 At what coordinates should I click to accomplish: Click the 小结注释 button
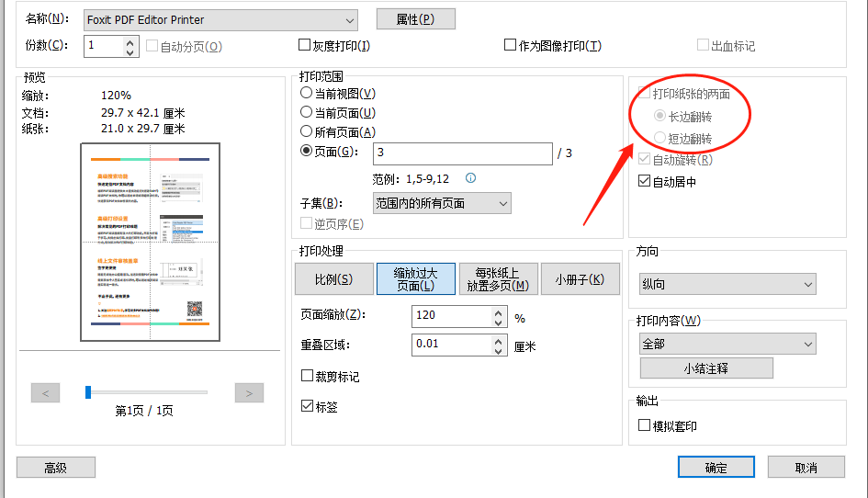[706, 368]
